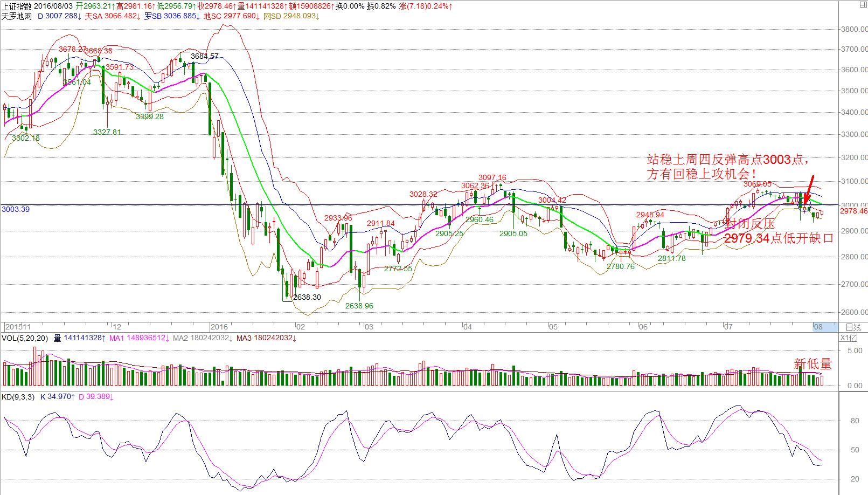Click the K 34.970 value
This screenshot has height=495, width=868.
58,397
